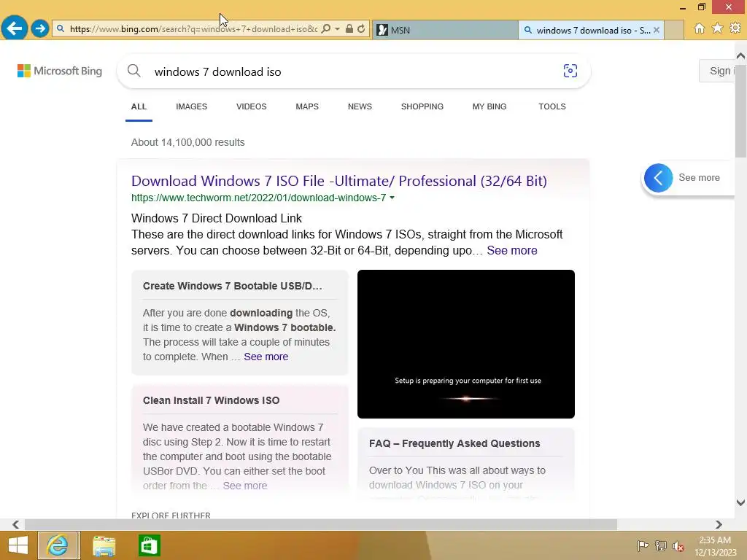The width and height of the screenshot is (747, 560).
Task: Click About 14,100,000 results text
Action: 187,142
